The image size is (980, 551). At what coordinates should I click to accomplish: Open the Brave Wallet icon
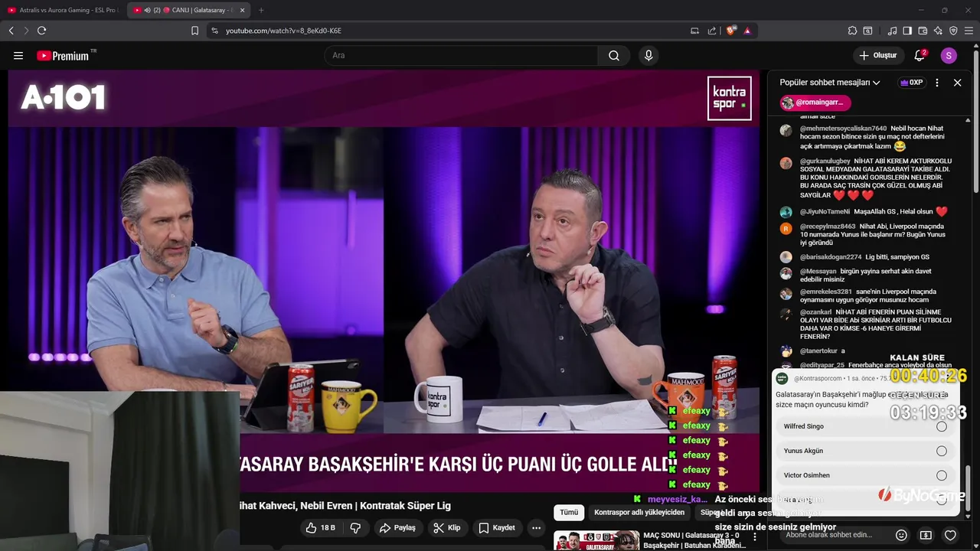coord(923,31)
